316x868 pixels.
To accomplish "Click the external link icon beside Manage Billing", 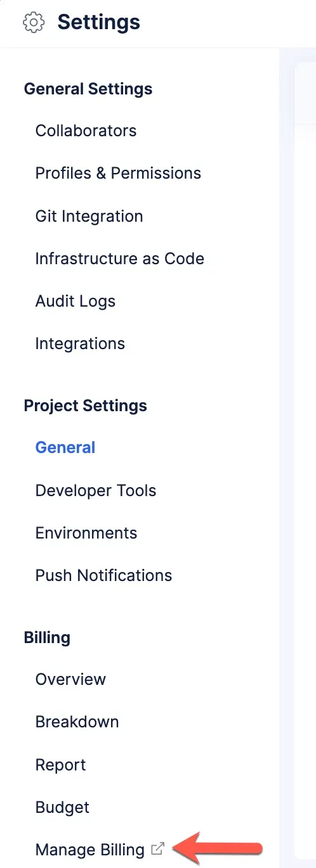I will click(x=158, y=848).
